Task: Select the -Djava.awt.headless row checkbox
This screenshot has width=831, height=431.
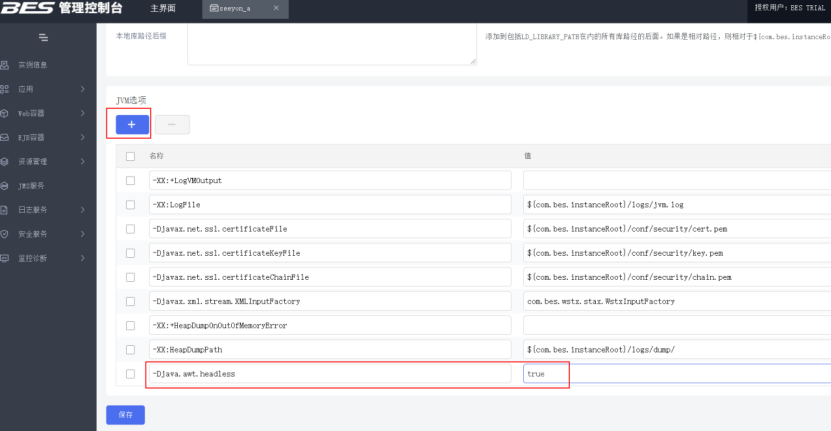Action: [x=130, y=374]
